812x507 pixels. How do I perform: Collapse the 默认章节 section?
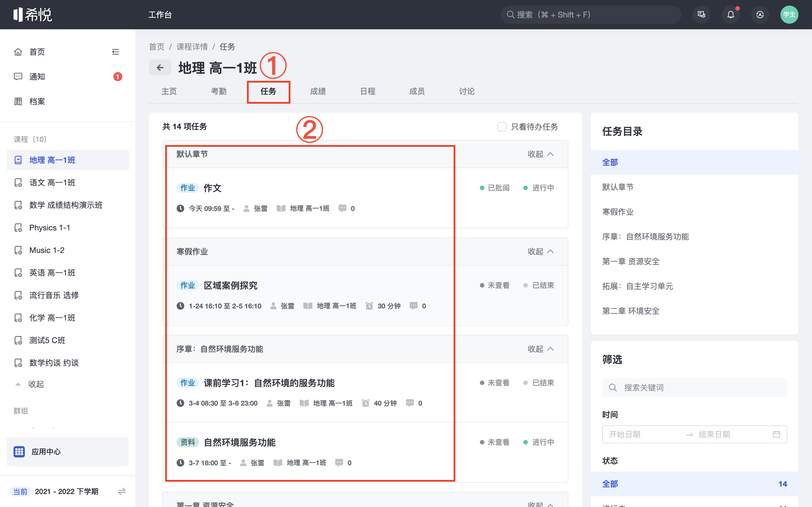pos(540,154)
